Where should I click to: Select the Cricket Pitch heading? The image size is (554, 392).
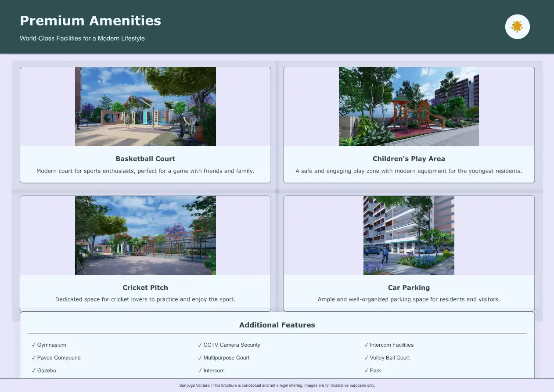[x=145, y=288]
